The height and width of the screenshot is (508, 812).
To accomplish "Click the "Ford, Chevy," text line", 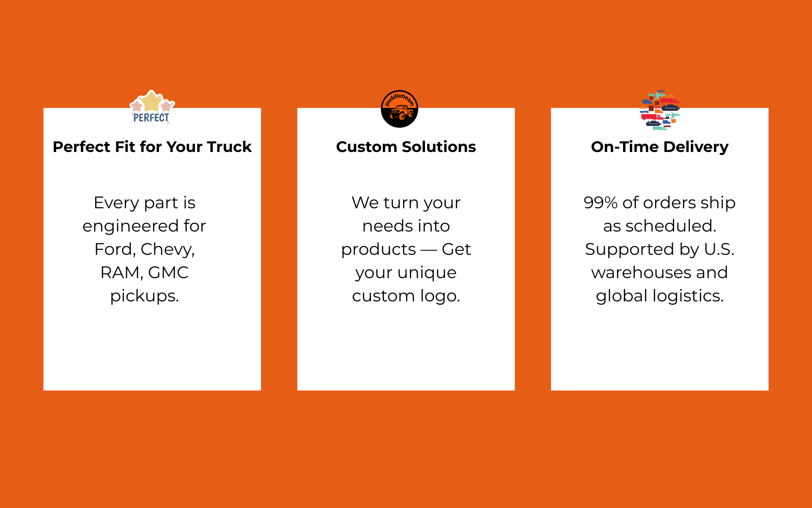I will (x=144, y=249).
